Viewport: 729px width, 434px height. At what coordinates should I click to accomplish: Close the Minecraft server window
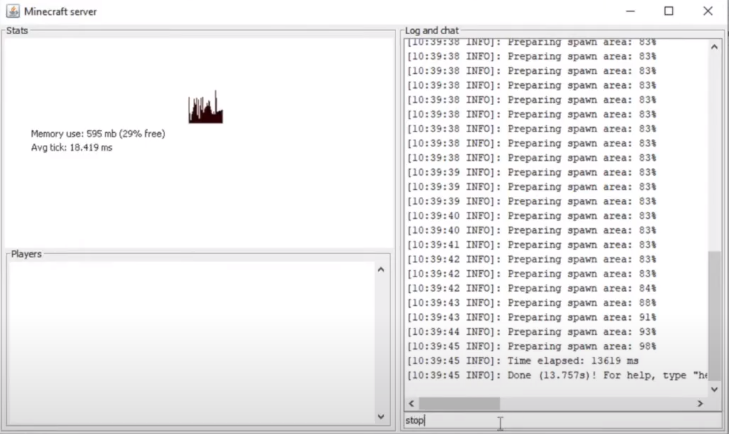click(x=708, y=11)
